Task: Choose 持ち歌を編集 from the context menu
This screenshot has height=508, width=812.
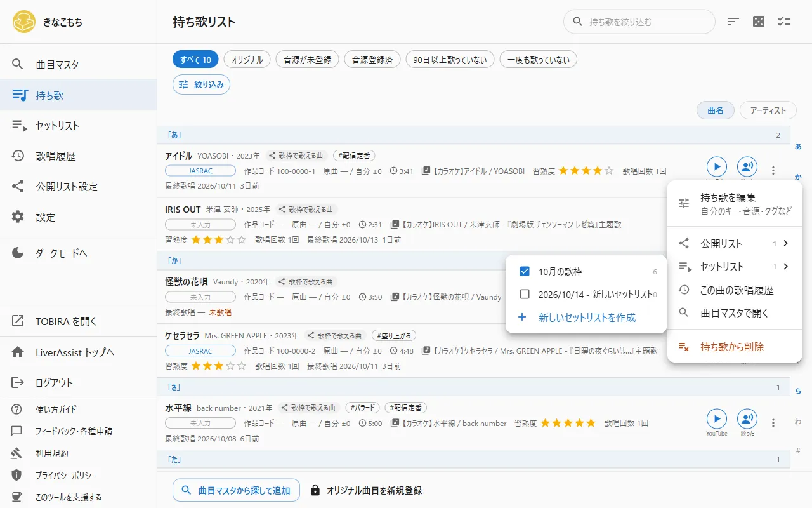Action: click(735, 203)
